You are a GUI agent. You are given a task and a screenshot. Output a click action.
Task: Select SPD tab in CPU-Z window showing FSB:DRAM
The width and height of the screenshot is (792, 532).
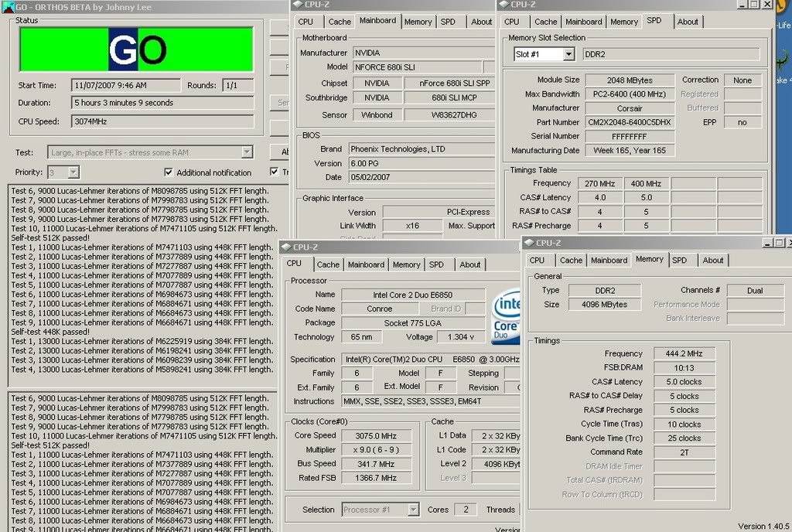[x=679, y=261]
